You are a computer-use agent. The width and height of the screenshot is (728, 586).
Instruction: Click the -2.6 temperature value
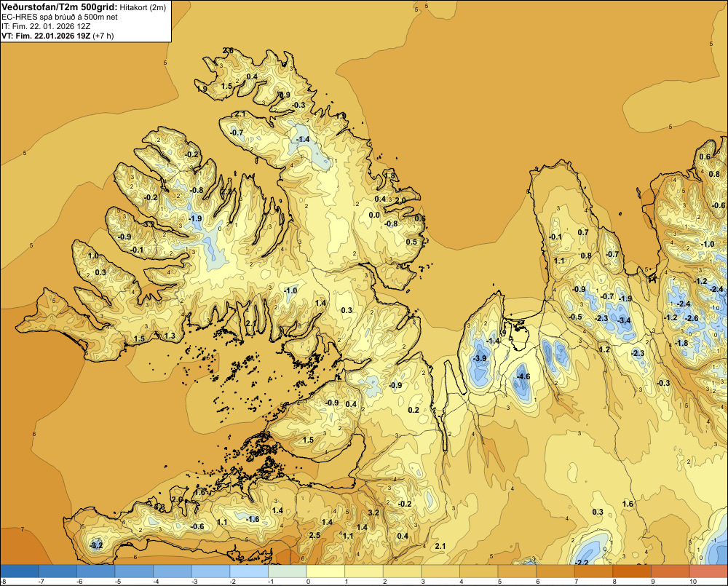tap(692, 318)
